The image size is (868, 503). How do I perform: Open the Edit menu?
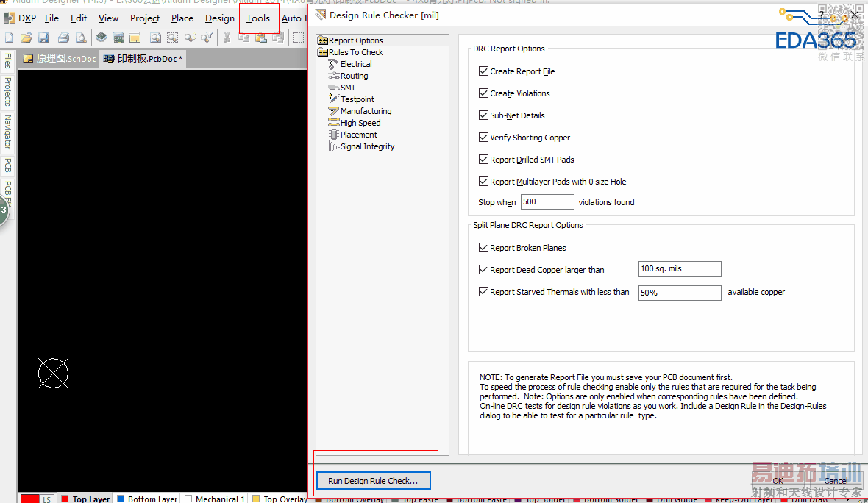79,18
